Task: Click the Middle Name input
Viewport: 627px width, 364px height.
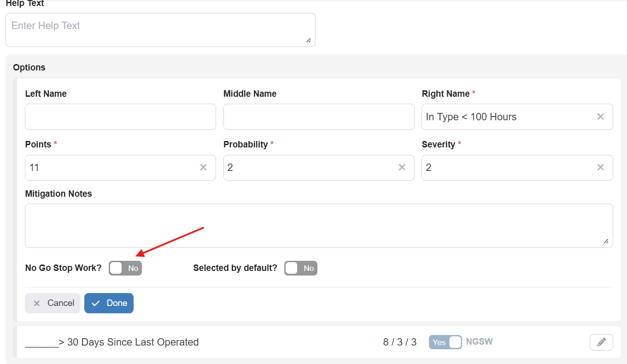Action: coord(319,117)
